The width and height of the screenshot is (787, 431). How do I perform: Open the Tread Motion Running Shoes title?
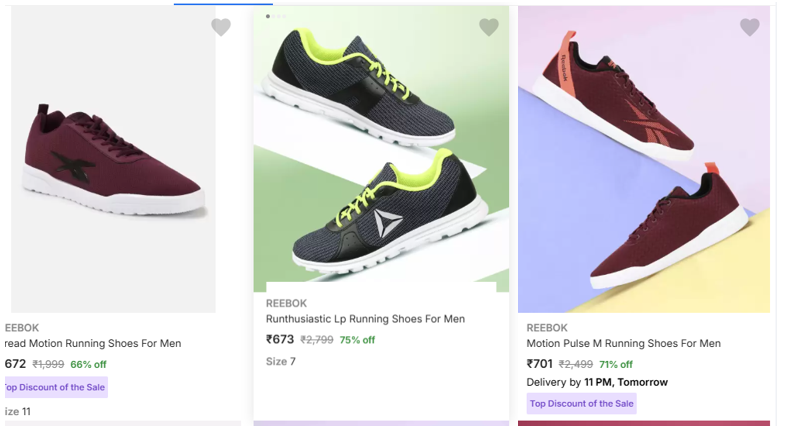coord(92,344)
